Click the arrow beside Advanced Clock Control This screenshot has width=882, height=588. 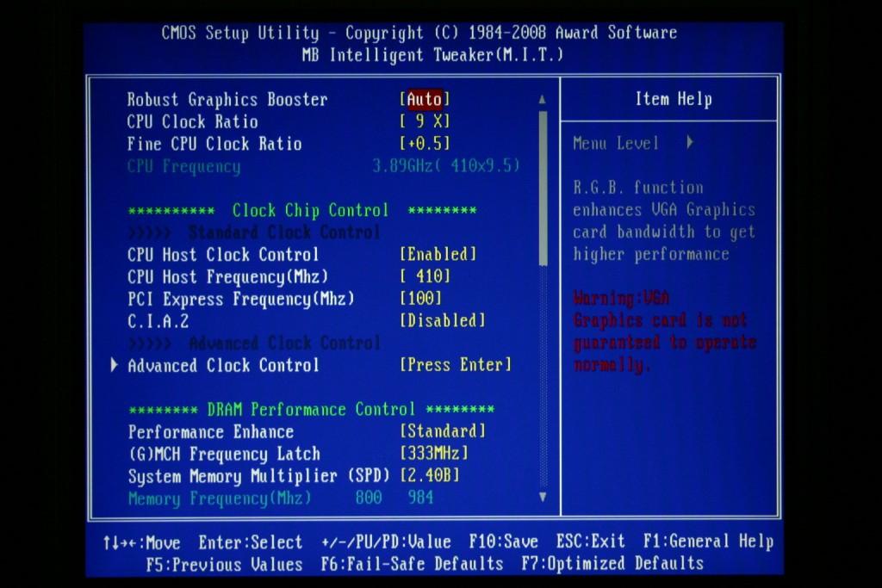click(x=115, y=365)
